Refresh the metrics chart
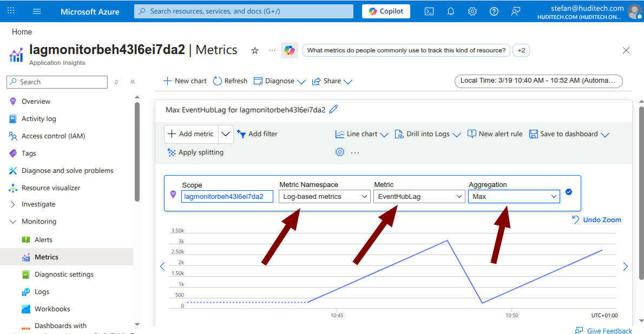 (229, 81)
